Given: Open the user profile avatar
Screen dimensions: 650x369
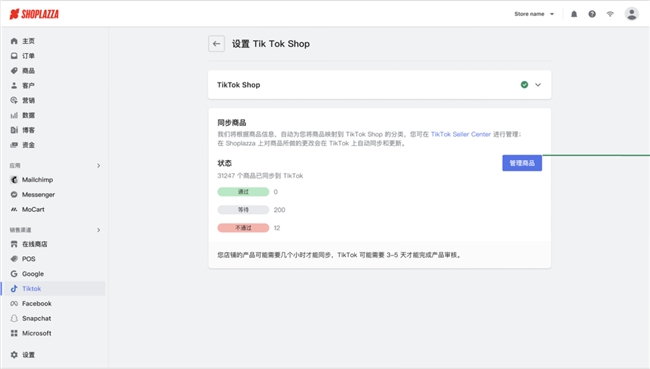Looking at the screenshot, I should coord(631,14).
